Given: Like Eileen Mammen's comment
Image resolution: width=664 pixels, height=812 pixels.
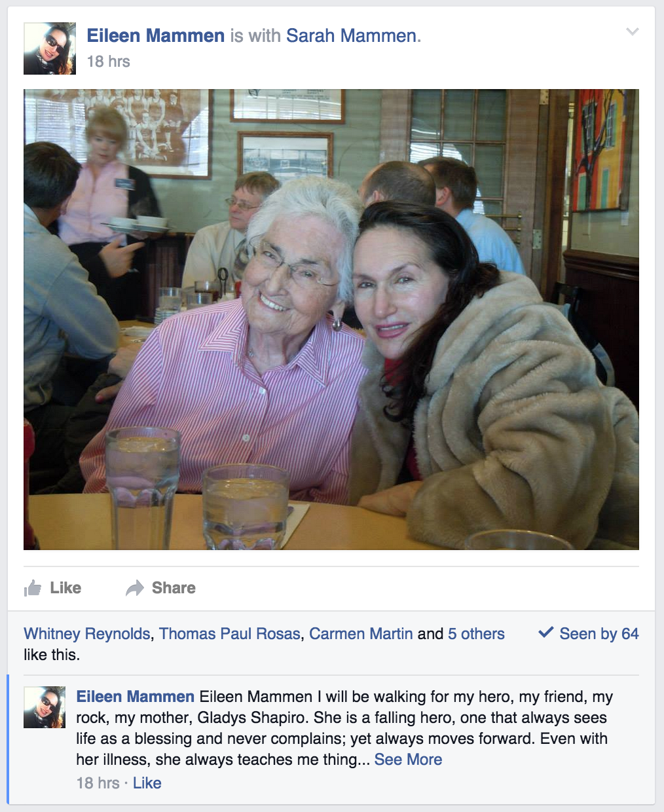Looking at the screenshot, I should [x=147, y=783].
